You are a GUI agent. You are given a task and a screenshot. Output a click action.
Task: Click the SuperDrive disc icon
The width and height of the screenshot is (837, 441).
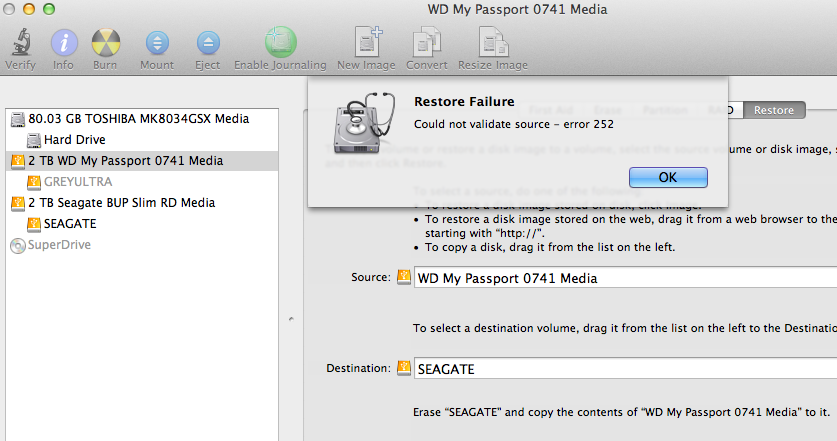[18, 246]
